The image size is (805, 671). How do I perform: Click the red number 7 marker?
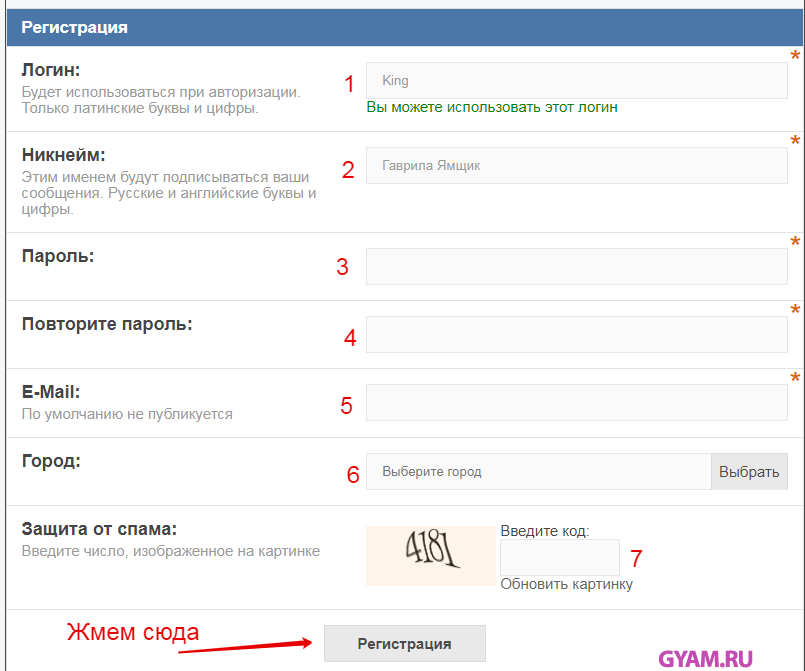[636, 558]
